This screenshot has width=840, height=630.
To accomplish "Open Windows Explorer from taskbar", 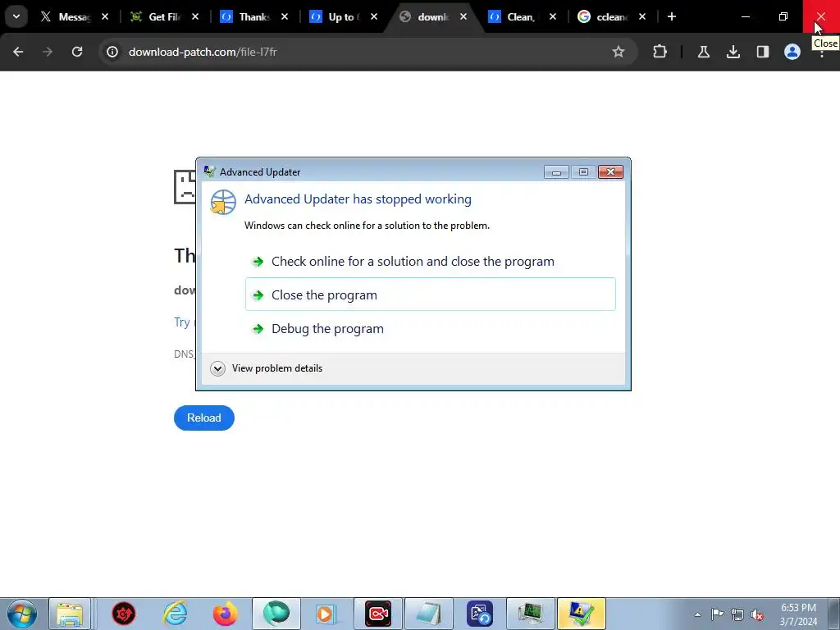I will (x=71, y=614).
